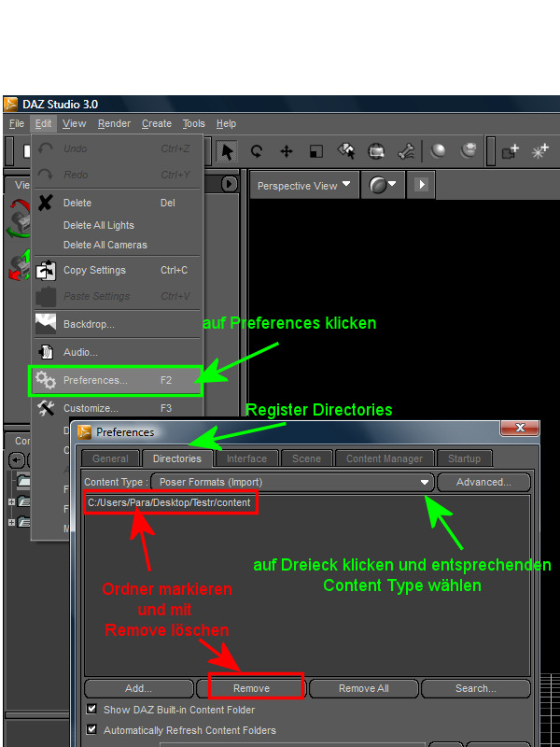Select the Bone tool icon

[406, 151]
